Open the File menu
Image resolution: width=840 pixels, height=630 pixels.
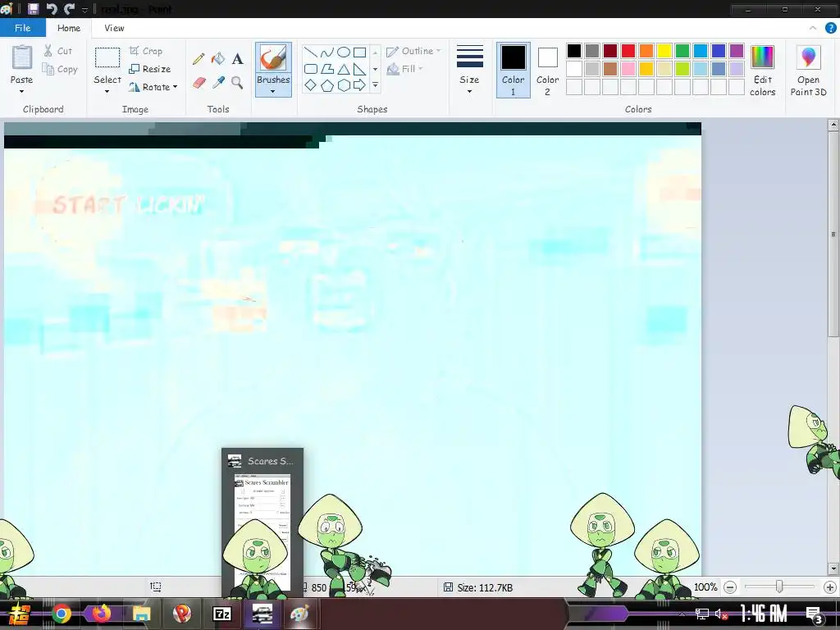[x=22, y=28]
